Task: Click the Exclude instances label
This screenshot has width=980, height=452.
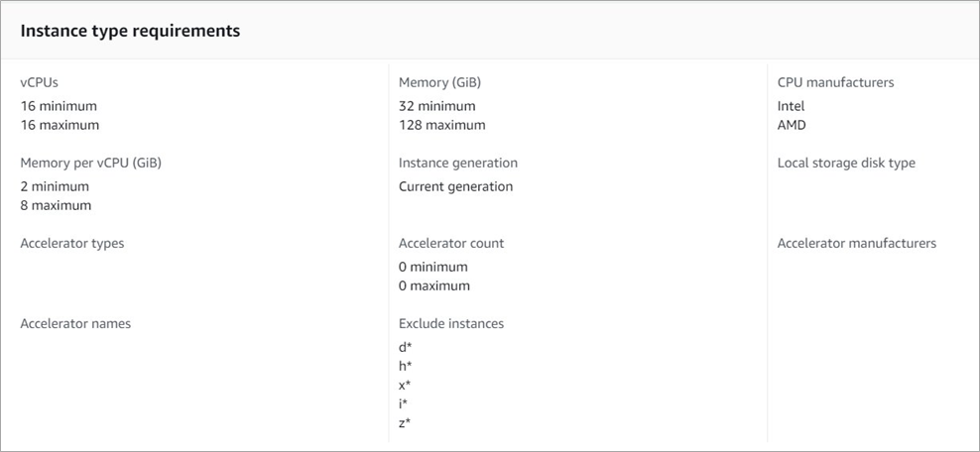Action: [x=450, y=324]
